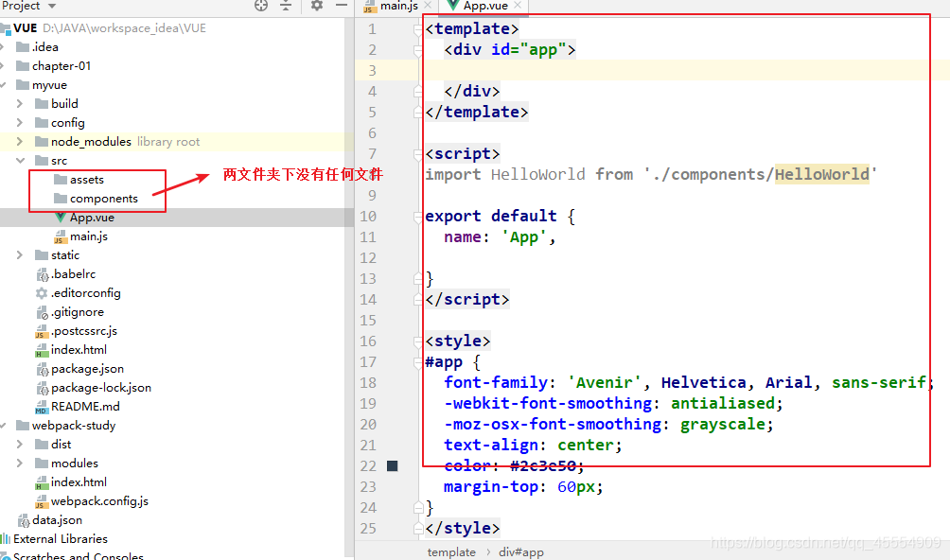
Task: Click the locate/scroll-from-source target icon
Action: [261, 6]
